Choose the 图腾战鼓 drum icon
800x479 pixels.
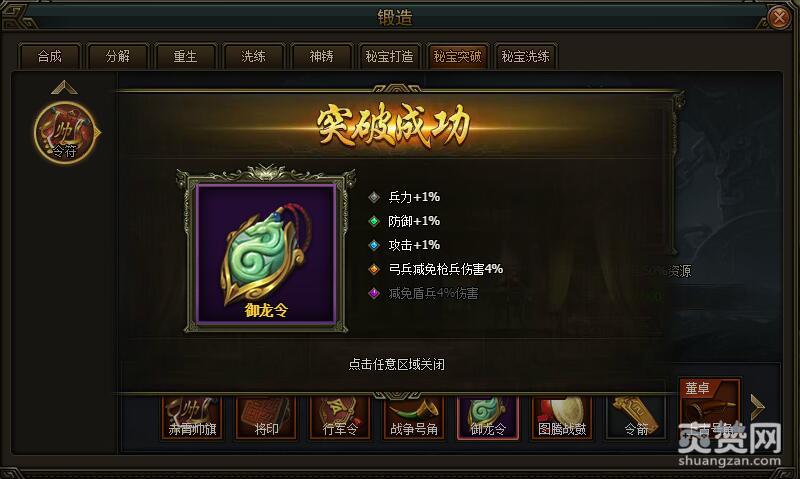(562, 417)
